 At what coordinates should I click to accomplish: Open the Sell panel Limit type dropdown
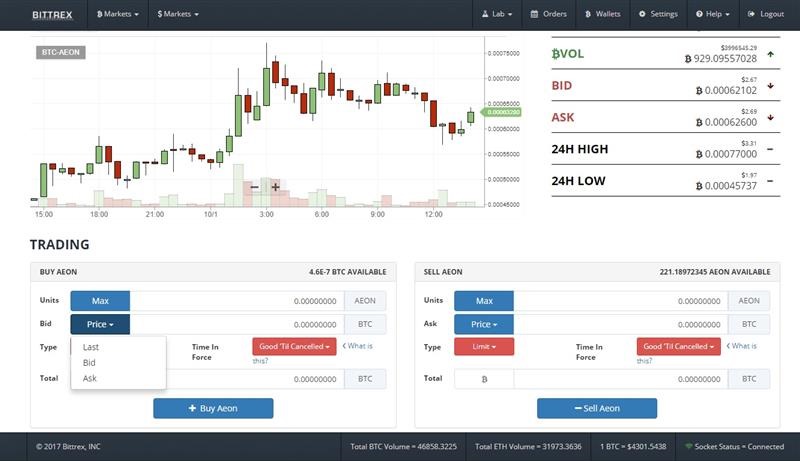[x=484, y=346]
